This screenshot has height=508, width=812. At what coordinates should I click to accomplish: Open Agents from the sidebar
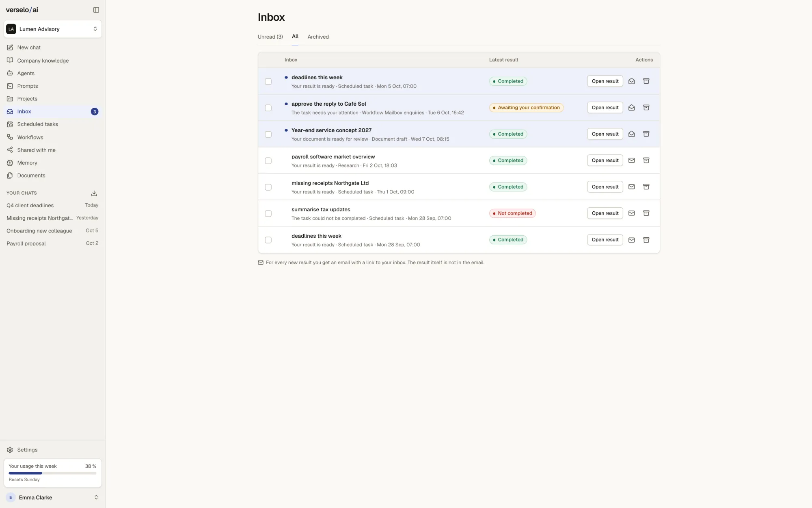(x=53, y=73)
